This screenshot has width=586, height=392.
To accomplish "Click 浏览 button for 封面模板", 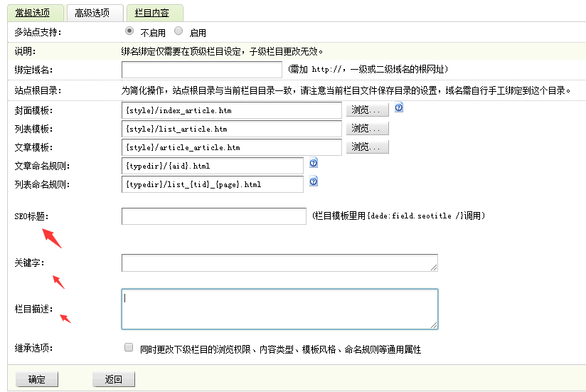I will click(368, 110).
